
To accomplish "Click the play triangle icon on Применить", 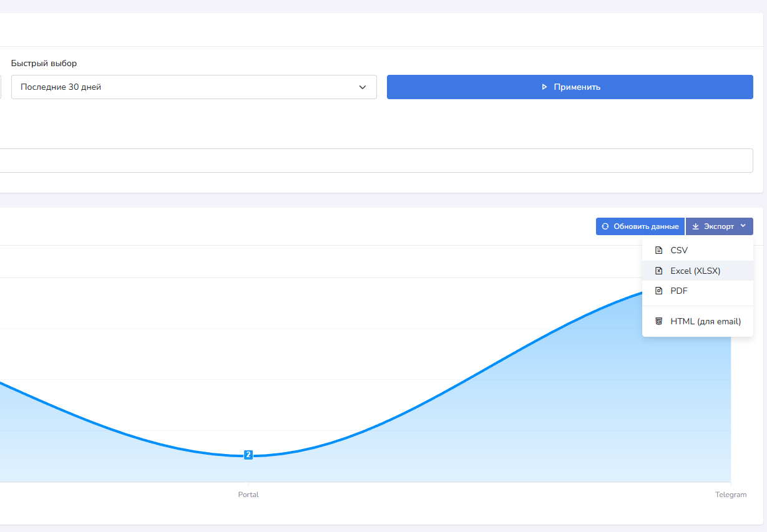I will 544,87.
